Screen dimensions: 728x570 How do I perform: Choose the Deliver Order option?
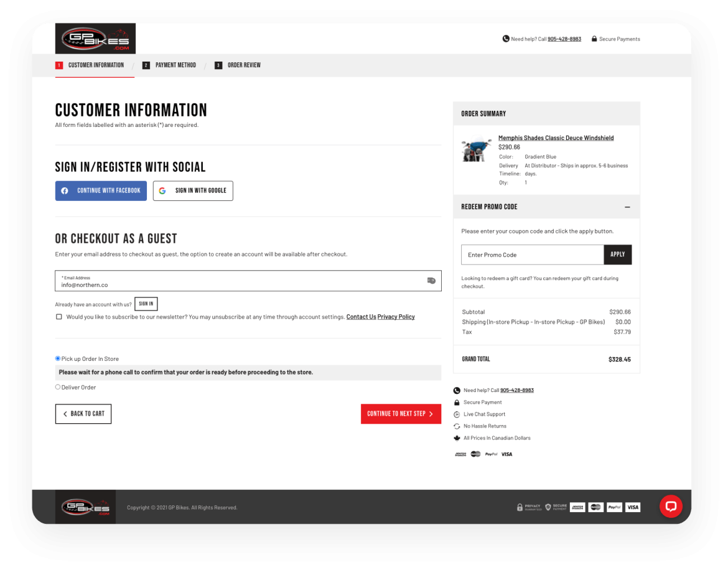pyautogui.click(x=57, y=386)
